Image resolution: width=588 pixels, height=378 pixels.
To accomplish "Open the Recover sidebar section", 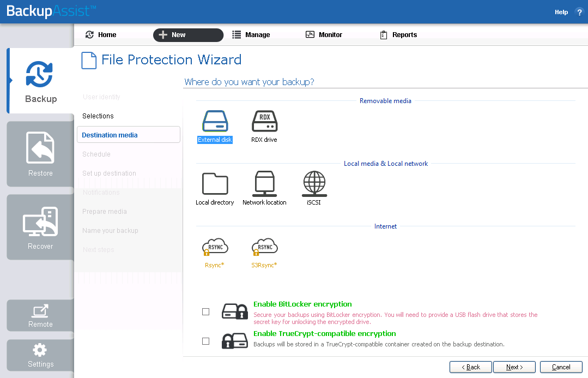I will 40,227.
